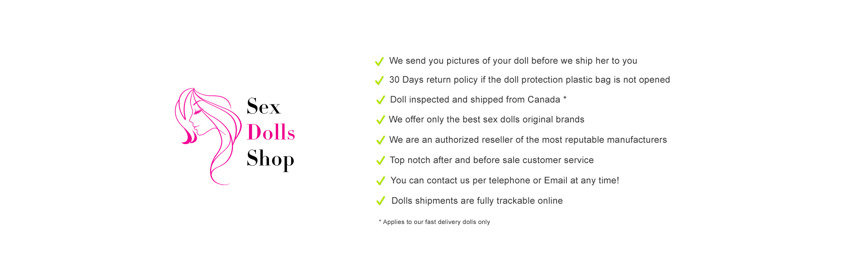The width and height of the screenshot is (868, 271).
Task: Click the checkmark beside 'Doll inspected and shipped'
Action: click(x=381, y=100)
